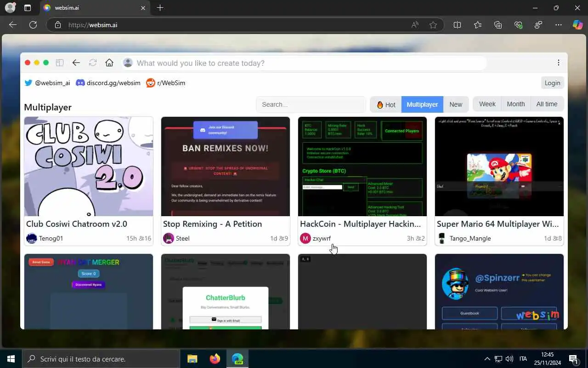588x368 pixels.
Task: Open the @Spinzerr profile thumbnail
Action: click(x=499, y=292)
